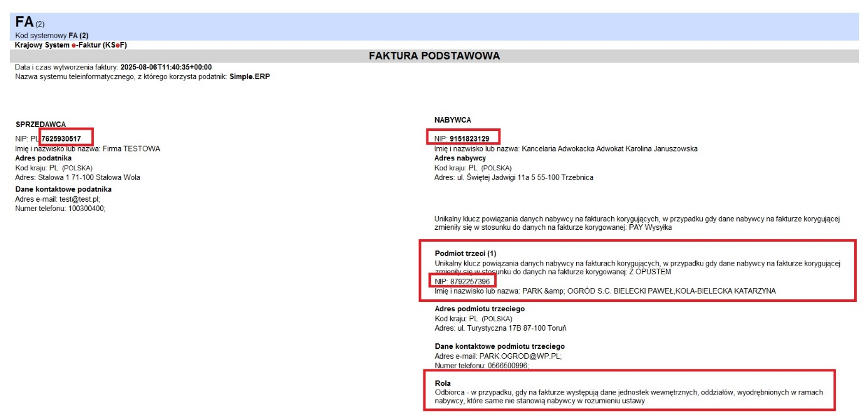Click the FA (2) title header
The height and width of the screenshot is (419, 868).
[30, 22]
